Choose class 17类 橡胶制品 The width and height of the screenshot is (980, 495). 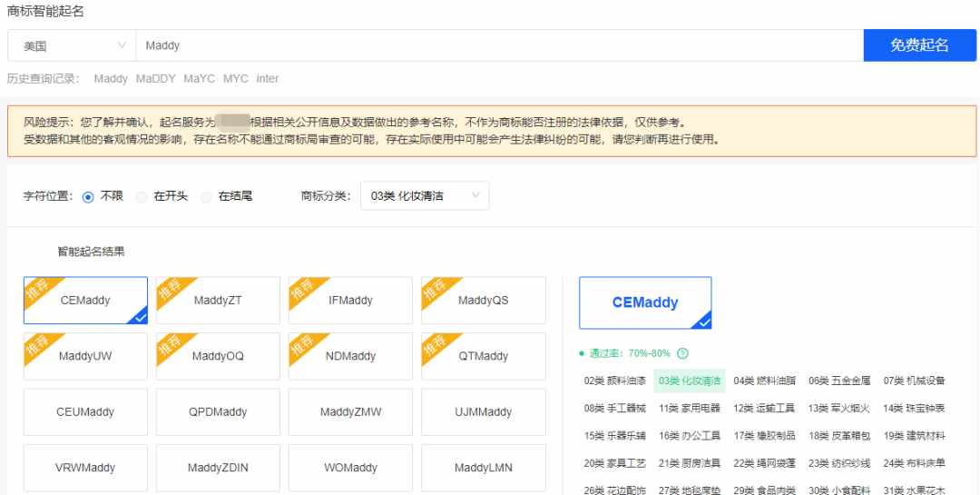764,436
